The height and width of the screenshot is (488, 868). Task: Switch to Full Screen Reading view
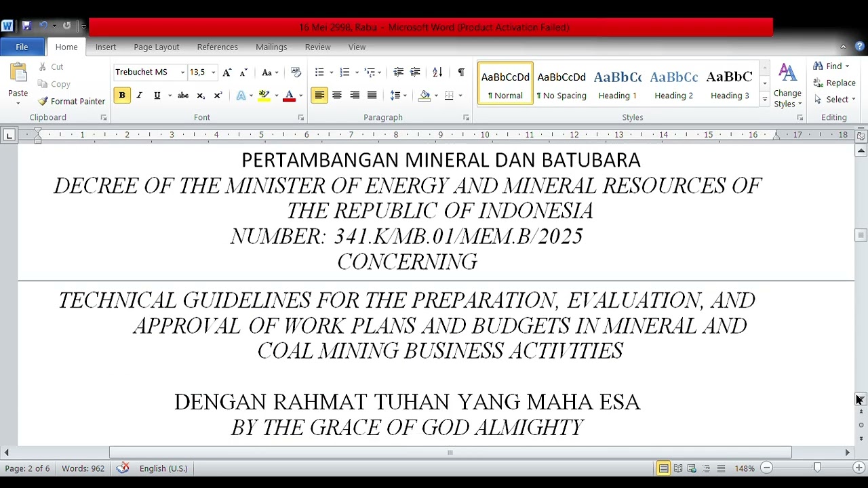click(677, 468)
